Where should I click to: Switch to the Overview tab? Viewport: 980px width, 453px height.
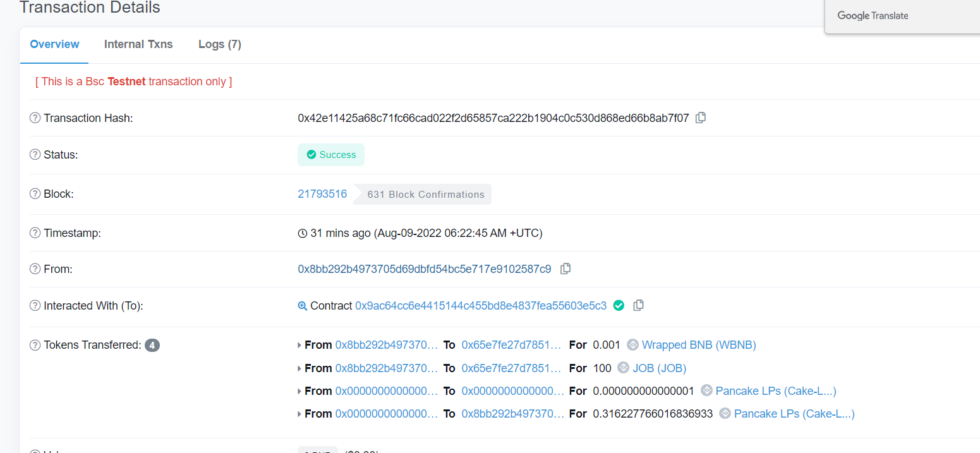tap(55, 44)
